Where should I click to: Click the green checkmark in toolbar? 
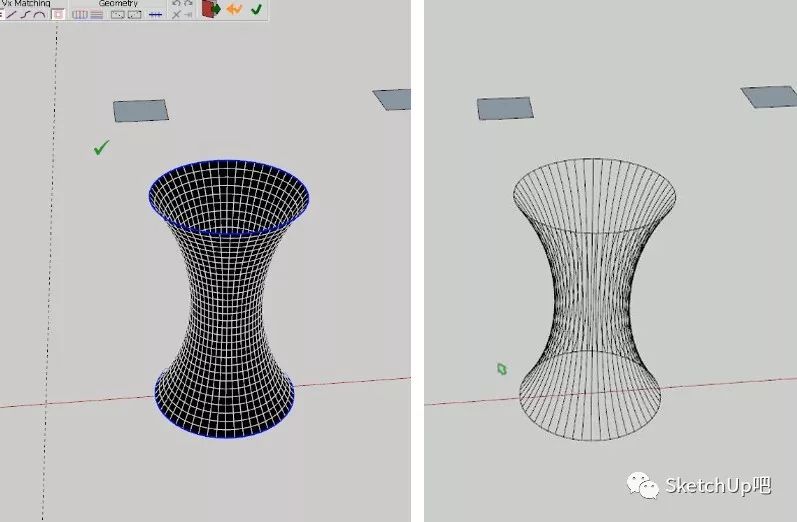coord(256,9)
